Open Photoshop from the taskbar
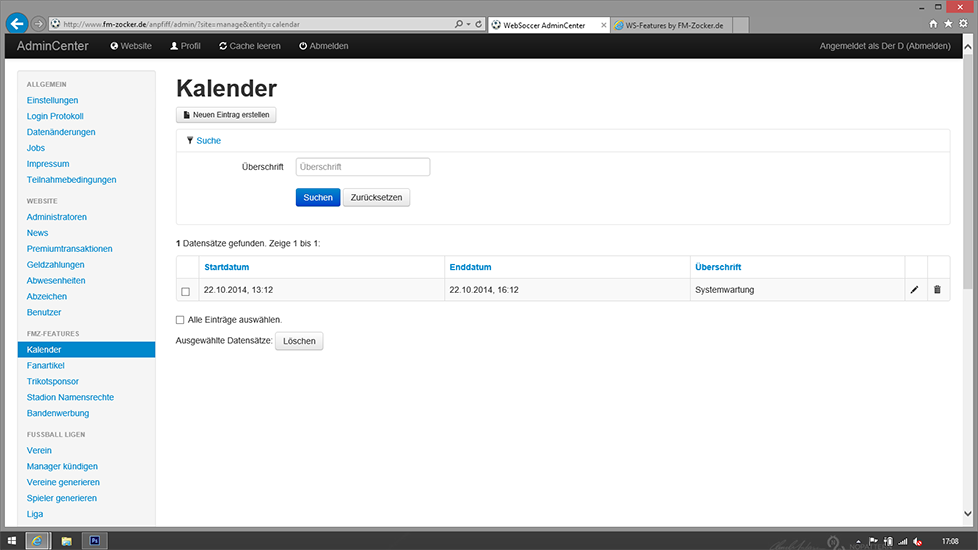The image size is (978, 550). 95,540
